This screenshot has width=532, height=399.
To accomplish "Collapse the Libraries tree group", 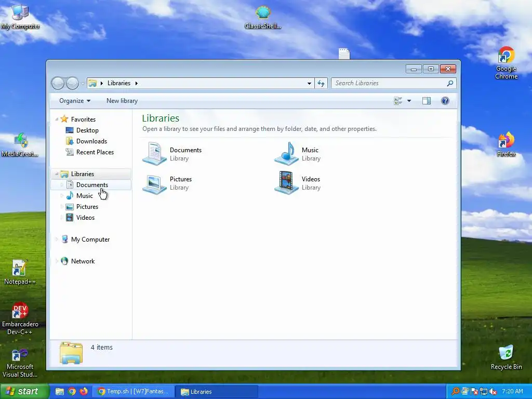I will [x=57, y=174].
